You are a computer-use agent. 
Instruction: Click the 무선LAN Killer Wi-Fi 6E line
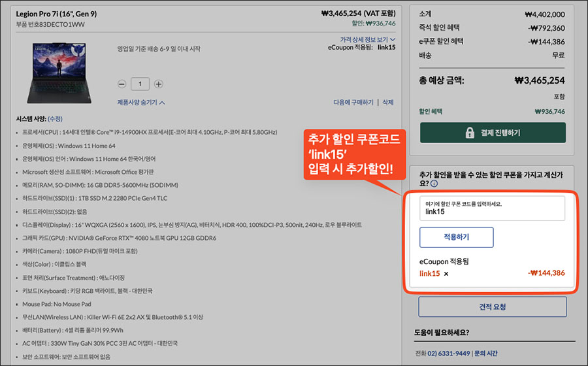click(112, 317)
